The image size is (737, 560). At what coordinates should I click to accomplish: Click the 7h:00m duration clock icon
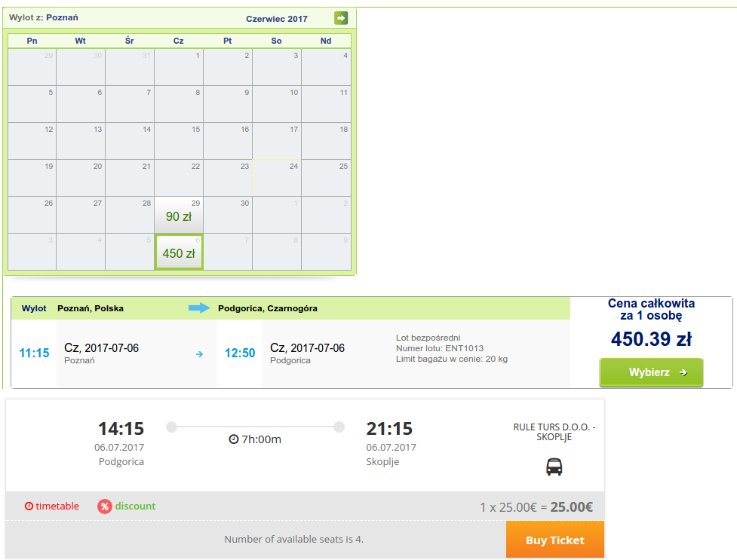234,439
